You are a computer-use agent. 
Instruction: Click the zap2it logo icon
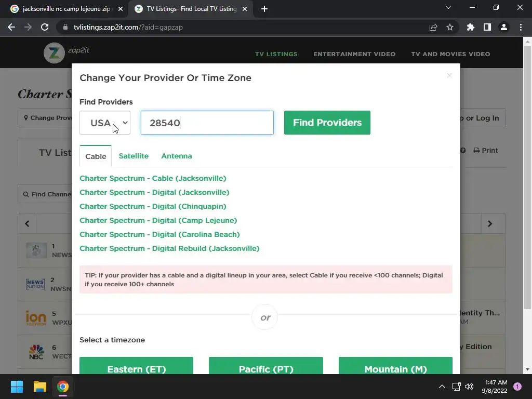coord(54,53)
